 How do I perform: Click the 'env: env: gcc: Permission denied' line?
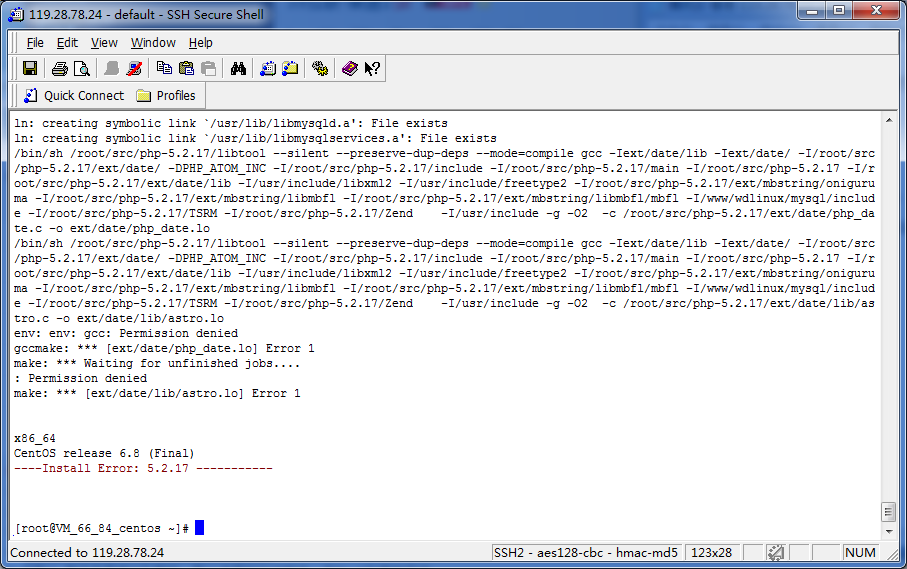[126, 333]
